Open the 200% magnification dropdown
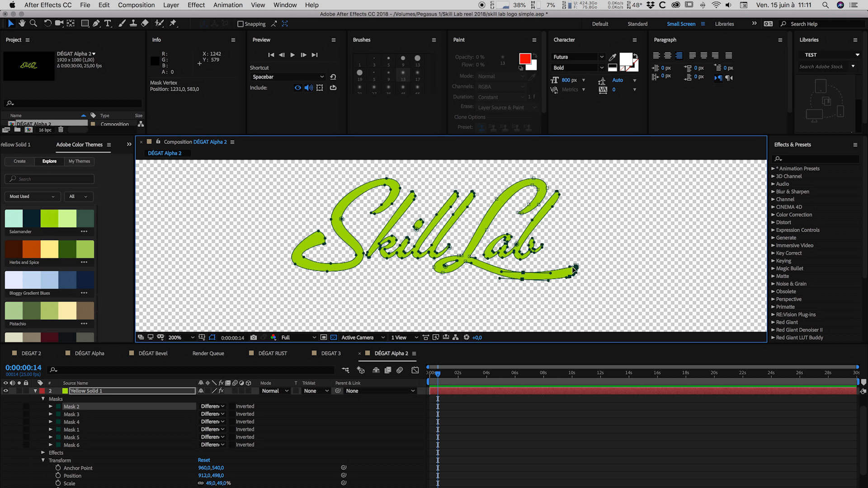 (181, 338)
